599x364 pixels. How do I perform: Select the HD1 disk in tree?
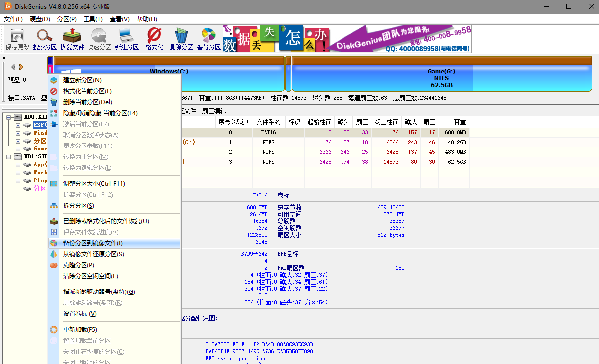coord(35,157)
